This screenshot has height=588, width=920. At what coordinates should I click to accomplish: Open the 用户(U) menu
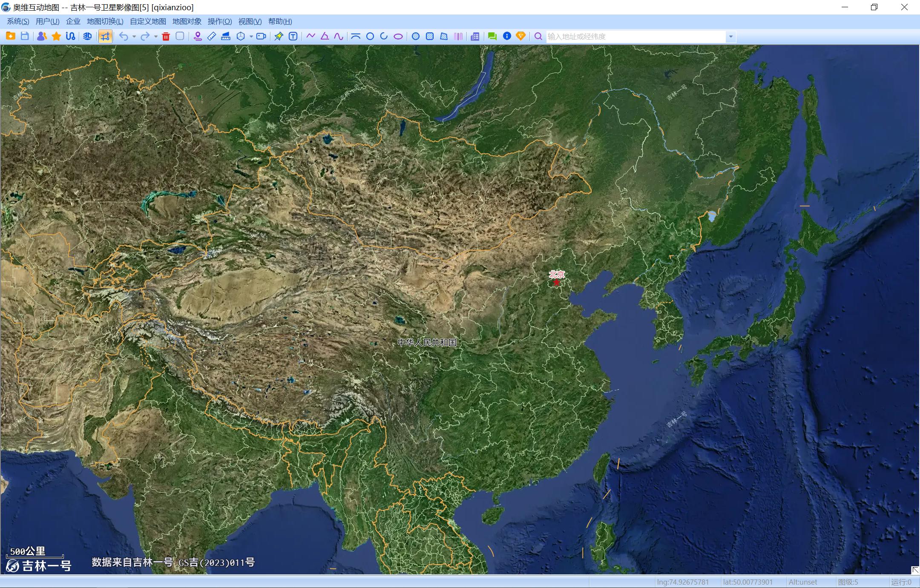click(47, 21)
